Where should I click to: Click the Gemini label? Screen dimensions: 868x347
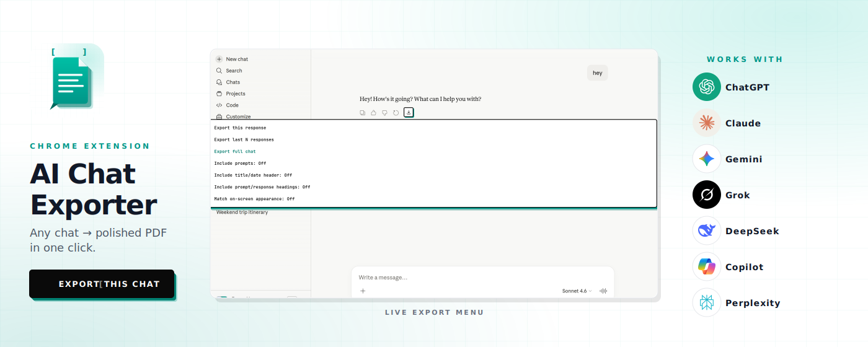click(744, 159)
